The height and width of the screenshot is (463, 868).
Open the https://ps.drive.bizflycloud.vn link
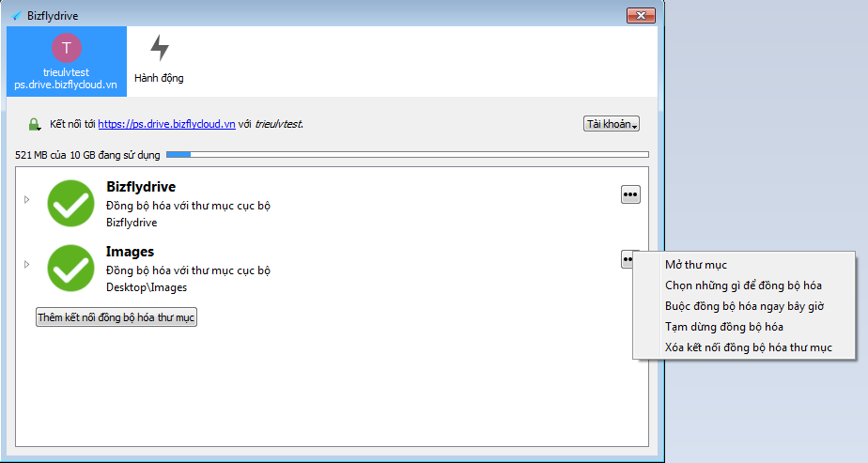pyautogui.click(x=166, y=124)
